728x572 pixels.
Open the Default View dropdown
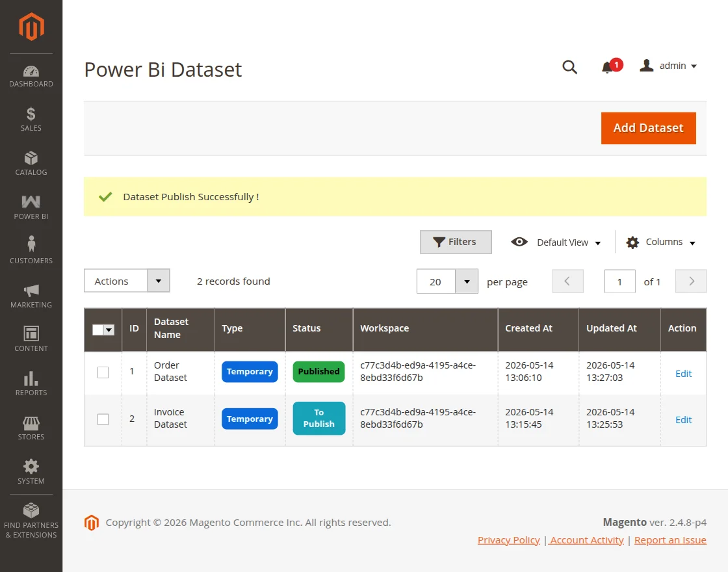click(556, 242)
